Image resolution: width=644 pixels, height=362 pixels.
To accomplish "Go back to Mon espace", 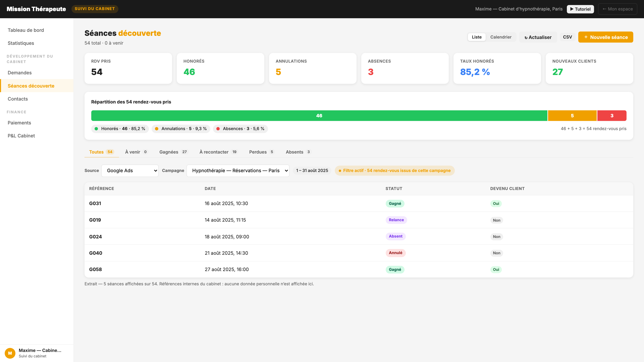I will [618, 9].
